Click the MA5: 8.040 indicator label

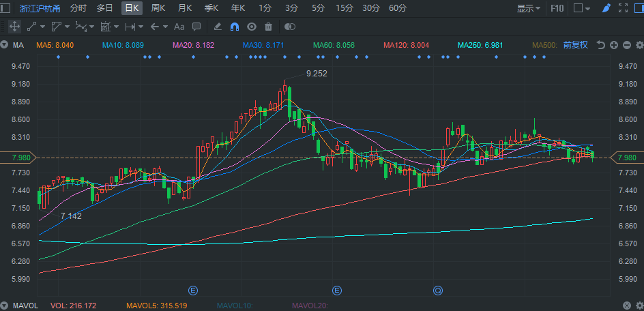point(55,45)
